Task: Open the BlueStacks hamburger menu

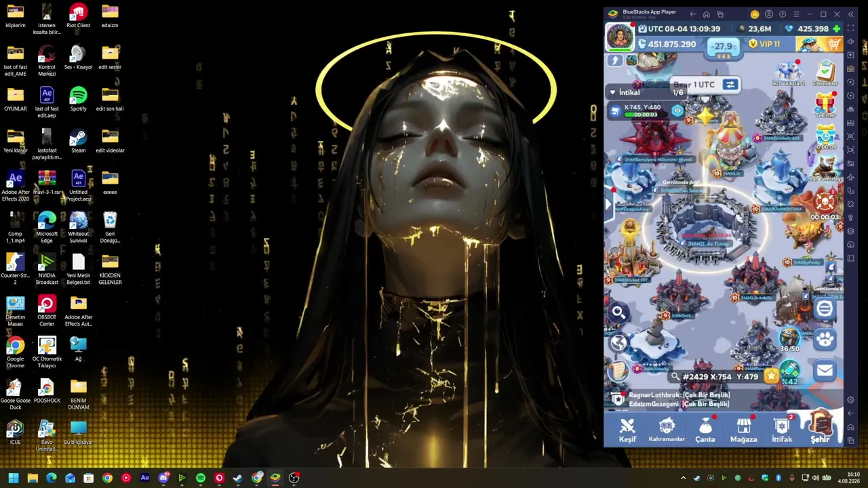Action: pyautogui.click(x=796, y=14)
